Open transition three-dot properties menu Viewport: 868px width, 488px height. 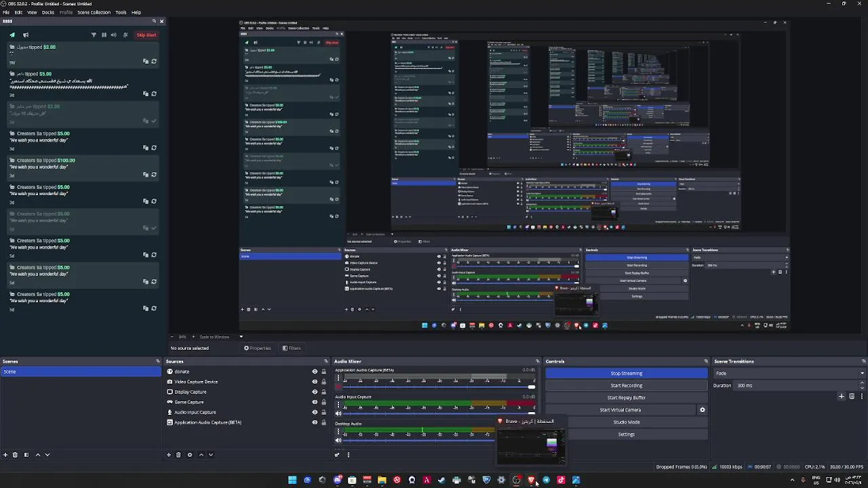pyautogui.click(x=862, y=396)
